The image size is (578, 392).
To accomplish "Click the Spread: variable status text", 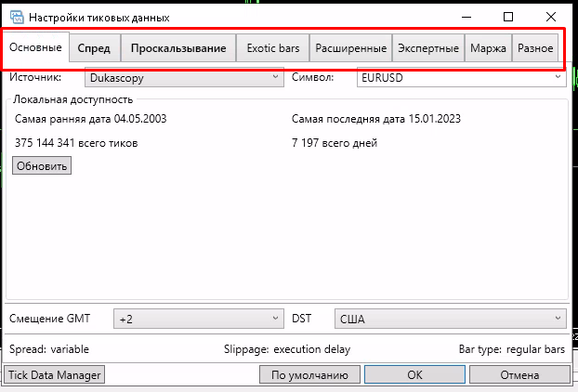I will coord(49,349).
